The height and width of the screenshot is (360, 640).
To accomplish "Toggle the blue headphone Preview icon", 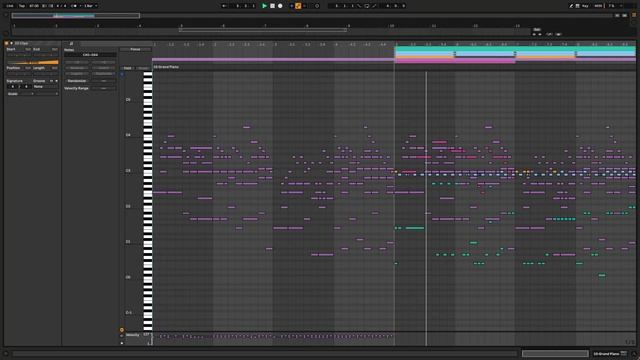I will pos(122,74).
